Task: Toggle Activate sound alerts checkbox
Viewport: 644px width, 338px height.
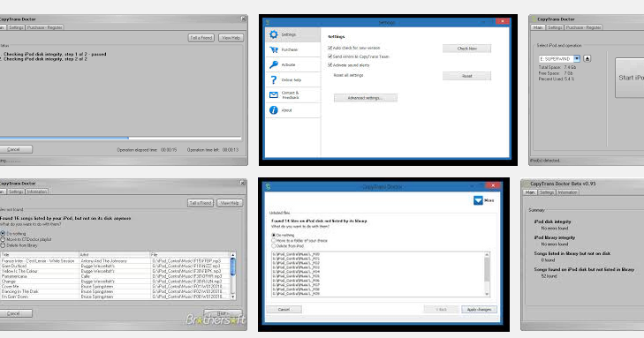Action: [x=330, y=65]
